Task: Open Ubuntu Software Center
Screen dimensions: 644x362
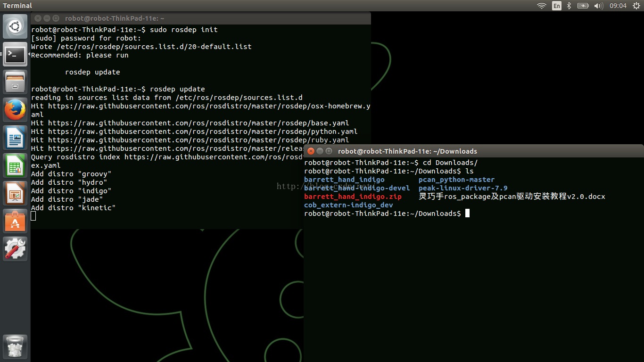Action: (16, 221)
